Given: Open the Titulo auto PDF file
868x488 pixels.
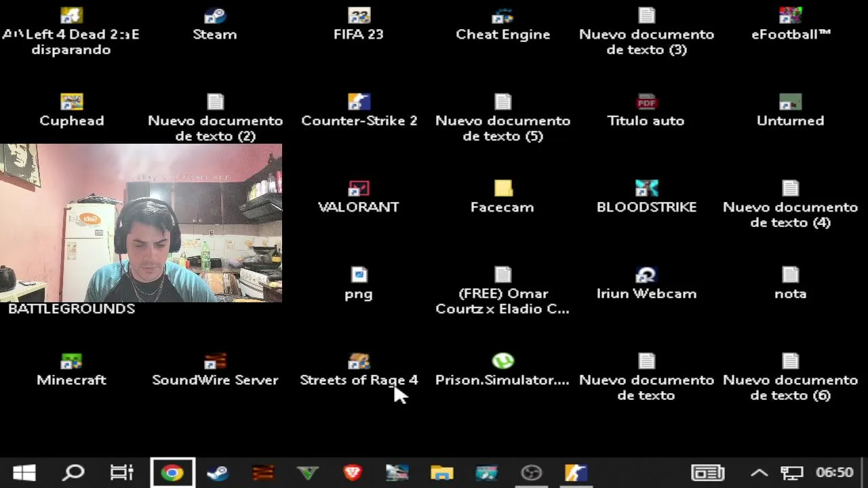Looking at the screenshot, I should click(646, 110).
